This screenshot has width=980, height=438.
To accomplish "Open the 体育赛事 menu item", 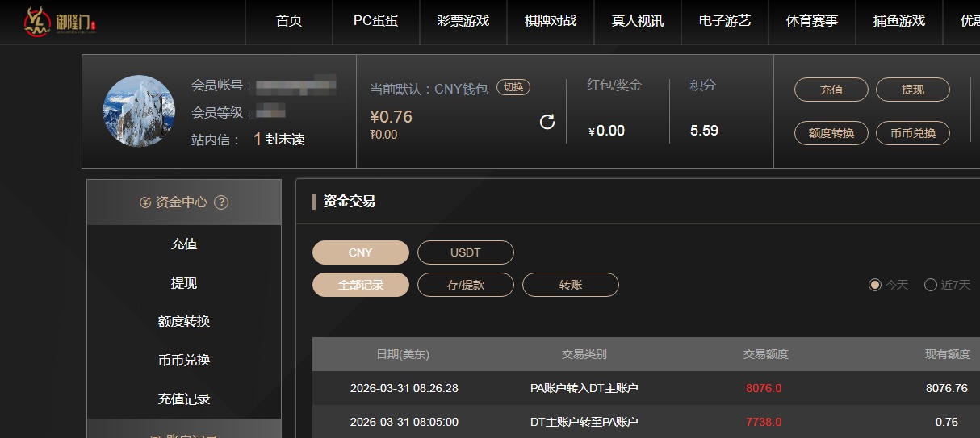I will click(x=812, y=22).
